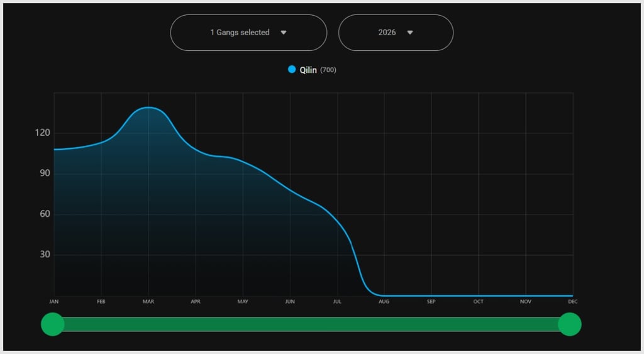Click the arrow beside Gangs selected

(284, 33)
